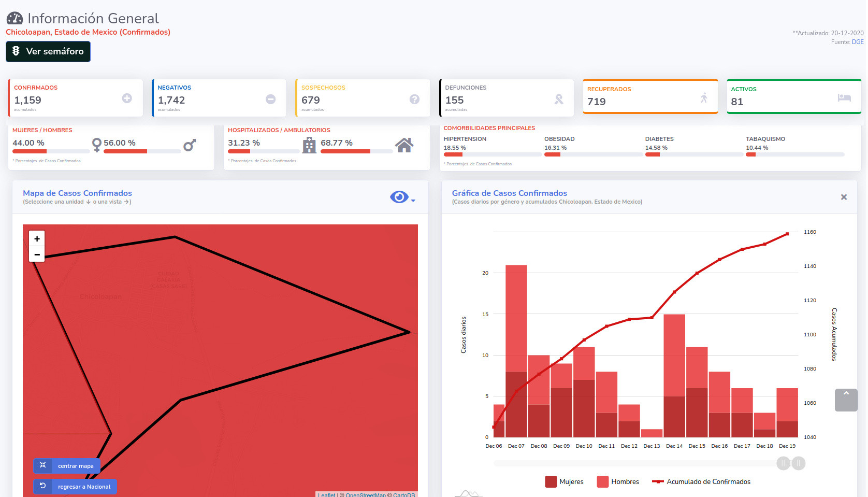Click the DEFUNCIONES card value 155
868x497 pixels.
[x=454, y=100]
